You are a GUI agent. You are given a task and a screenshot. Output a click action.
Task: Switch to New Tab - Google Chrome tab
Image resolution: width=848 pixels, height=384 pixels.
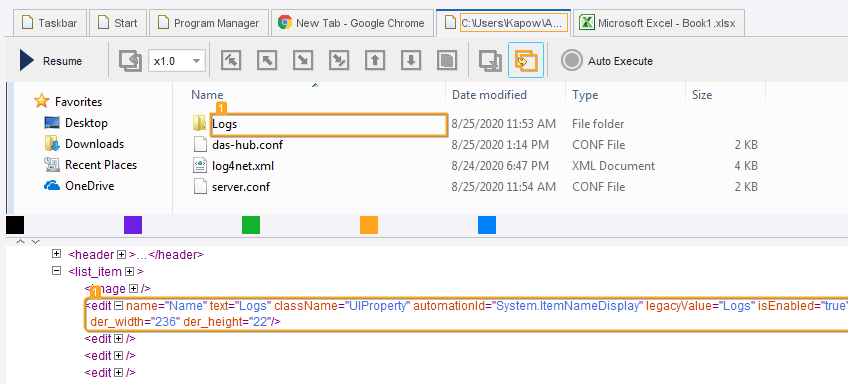click(x=352, y=23)
